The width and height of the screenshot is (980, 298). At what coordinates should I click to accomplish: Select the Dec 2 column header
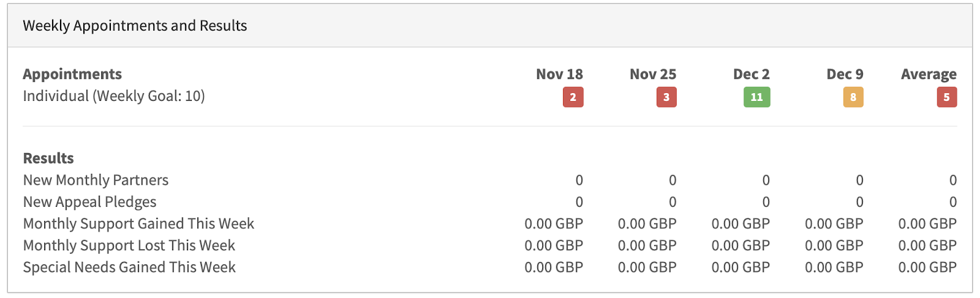[x=752, y=74]
